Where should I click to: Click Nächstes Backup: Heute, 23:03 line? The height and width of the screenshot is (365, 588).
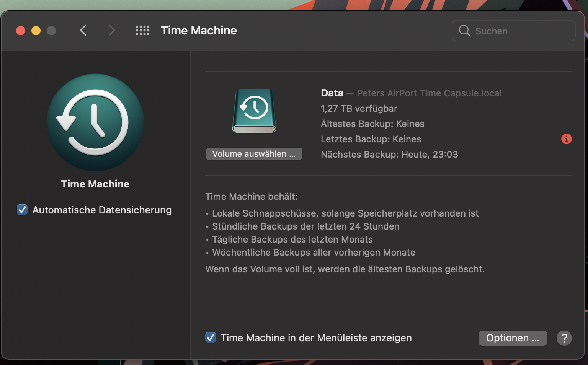point(389,155)
